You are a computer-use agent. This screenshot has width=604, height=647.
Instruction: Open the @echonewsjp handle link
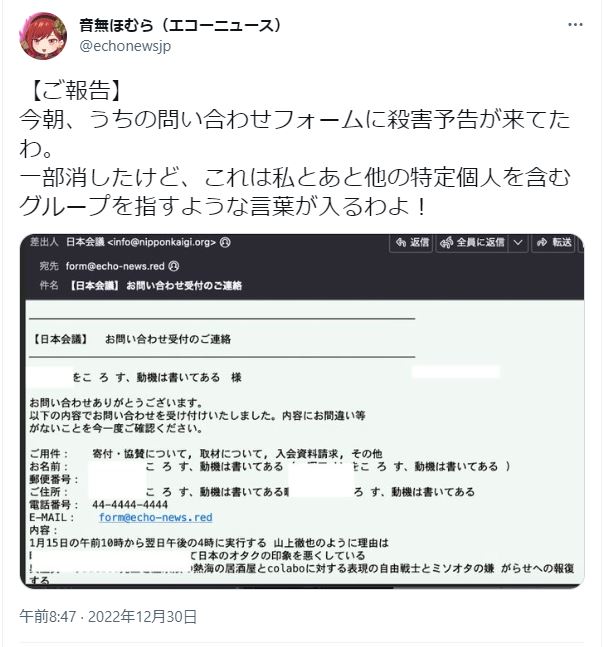click(x=125, y=46)
